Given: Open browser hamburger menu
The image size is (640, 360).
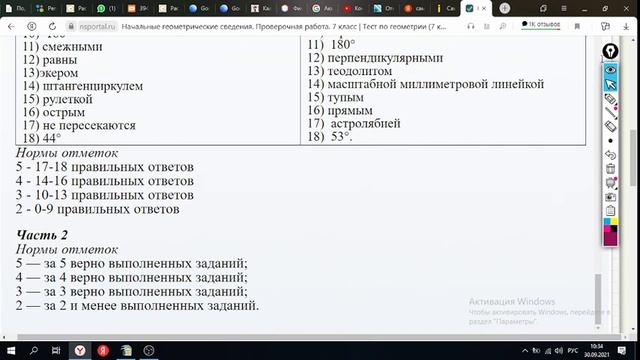Looking at the screenshot, I should pyautogui.click(x=564, y=8).
